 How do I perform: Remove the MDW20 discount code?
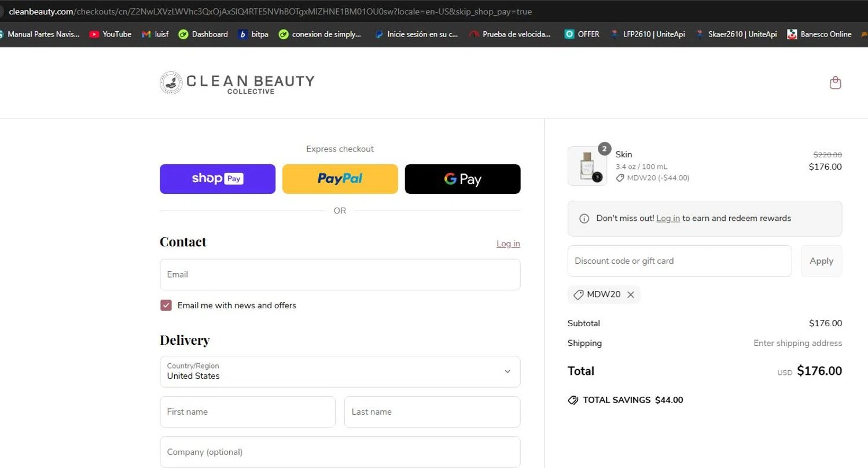(631, 294)
